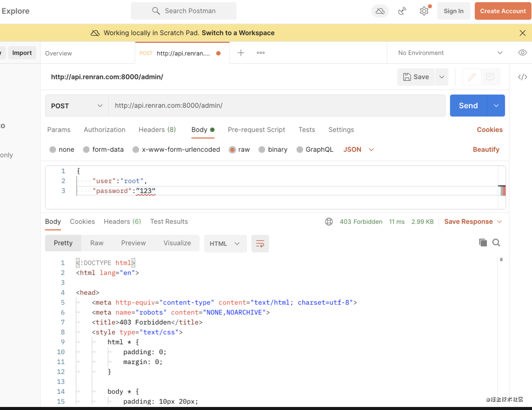
Task: Select the form-data body option
Action: tap(87, 150)
